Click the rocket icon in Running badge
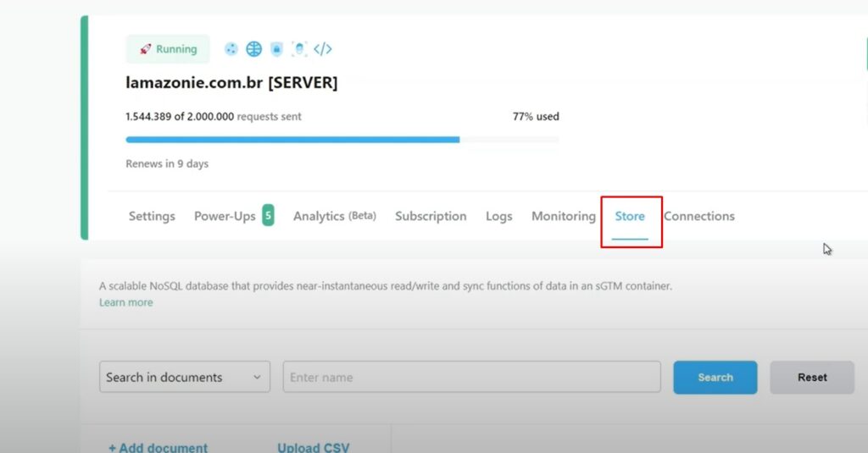Screen dimensions: 868x453 [145, 49]
